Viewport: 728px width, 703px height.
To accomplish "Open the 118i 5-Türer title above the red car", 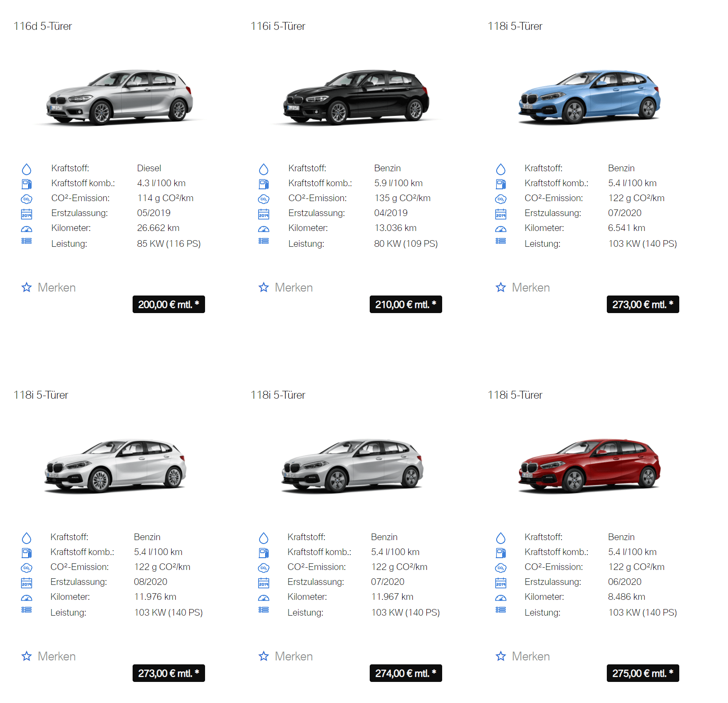I will (x=515, y=395).
